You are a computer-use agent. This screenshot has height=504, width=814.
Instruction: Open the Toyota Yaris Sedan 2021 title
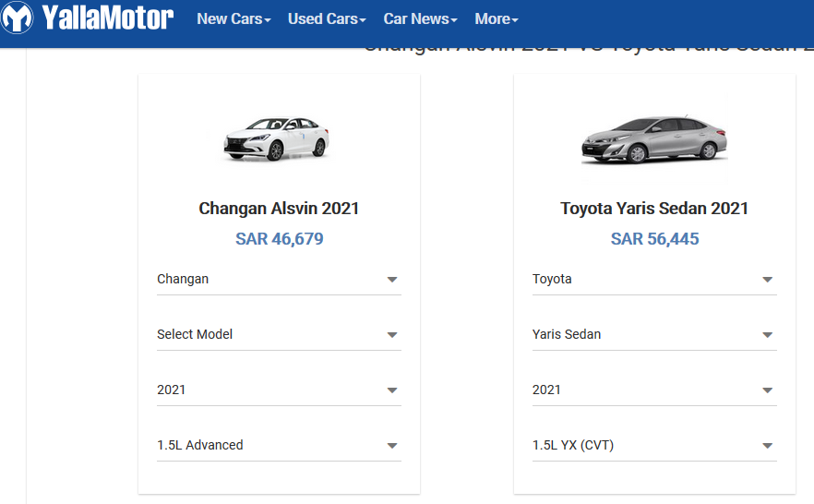point(654,209)
